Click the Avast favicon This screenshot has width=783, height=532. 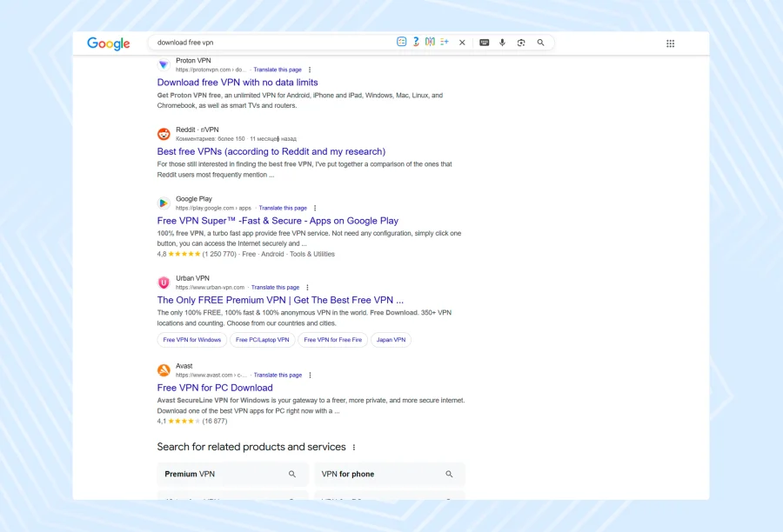164,370
